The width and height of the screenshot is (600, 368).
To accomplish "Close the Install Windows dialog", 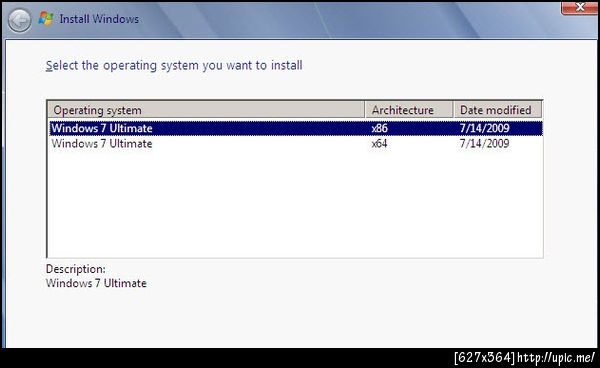I will (x=579, y=8).
